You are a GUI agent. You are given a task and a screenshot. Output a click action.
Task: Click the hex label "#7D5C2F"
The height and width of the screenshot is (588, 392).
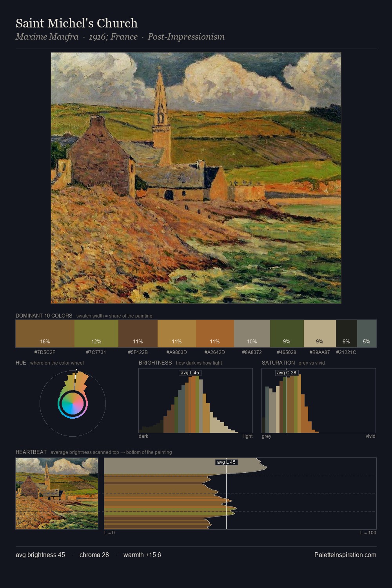click(x=45, y=352)
